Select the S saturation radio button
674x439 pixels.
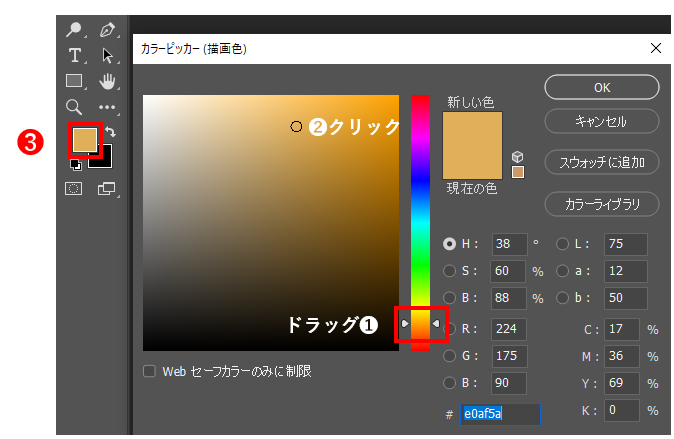click(450, 270)
